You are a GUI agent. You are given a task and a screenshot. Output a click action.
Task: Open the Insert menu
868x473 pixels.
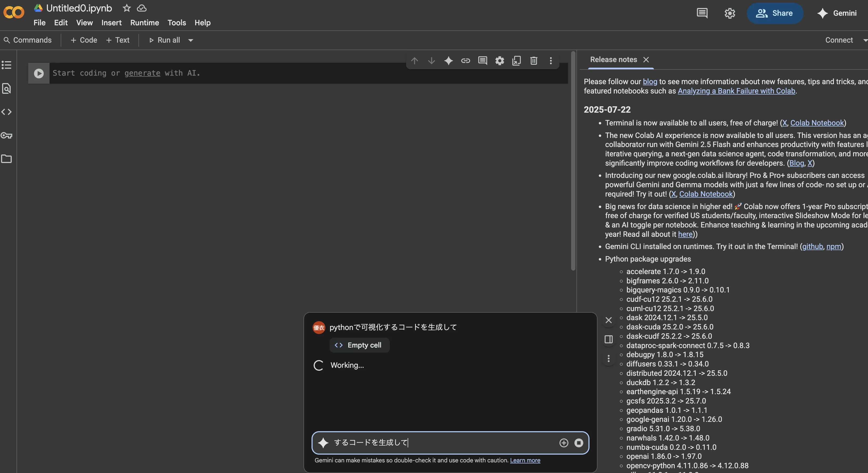[111, 23]
